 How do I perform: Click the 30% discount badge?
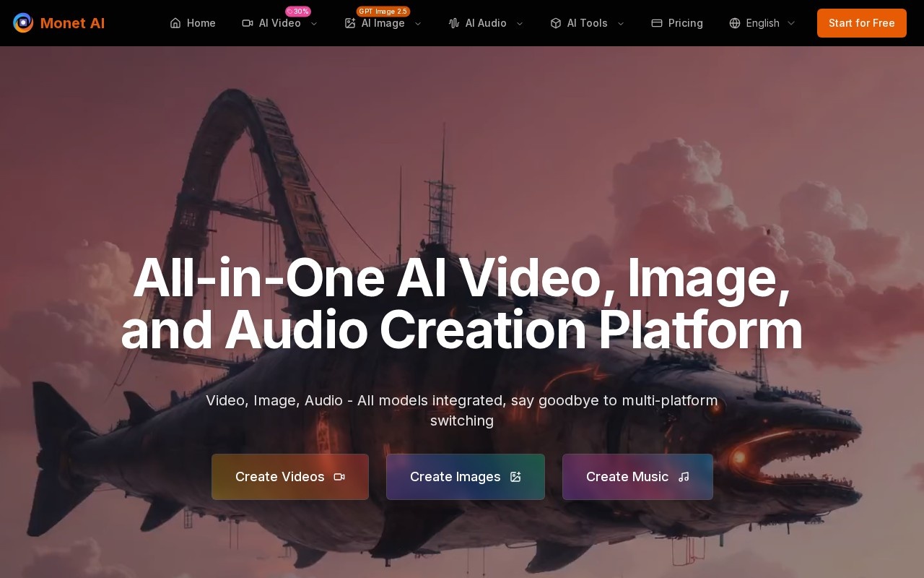pos(298,11)
